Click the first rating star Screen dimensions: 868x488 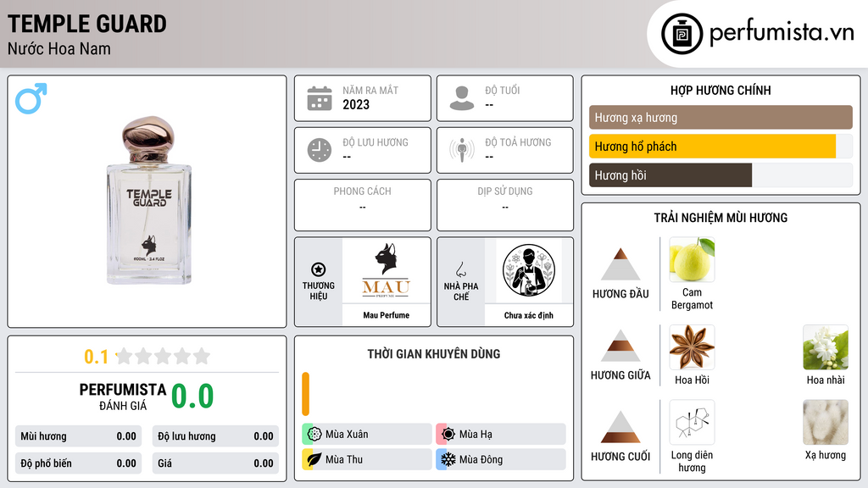click(x=124, y=356)
